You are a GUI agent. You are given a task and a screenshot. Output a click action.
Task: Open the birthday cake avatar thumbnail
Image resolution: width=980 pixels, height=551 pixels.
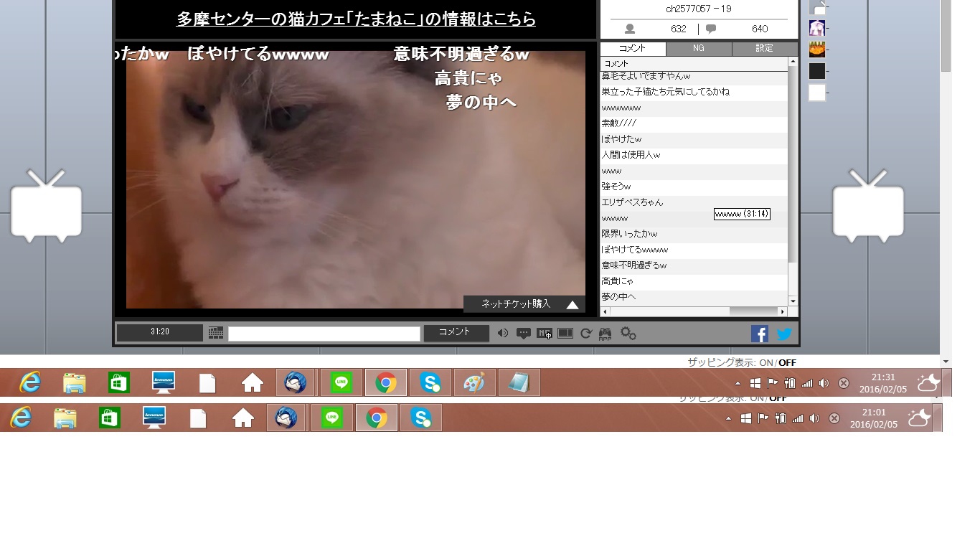tap(816, 50)
